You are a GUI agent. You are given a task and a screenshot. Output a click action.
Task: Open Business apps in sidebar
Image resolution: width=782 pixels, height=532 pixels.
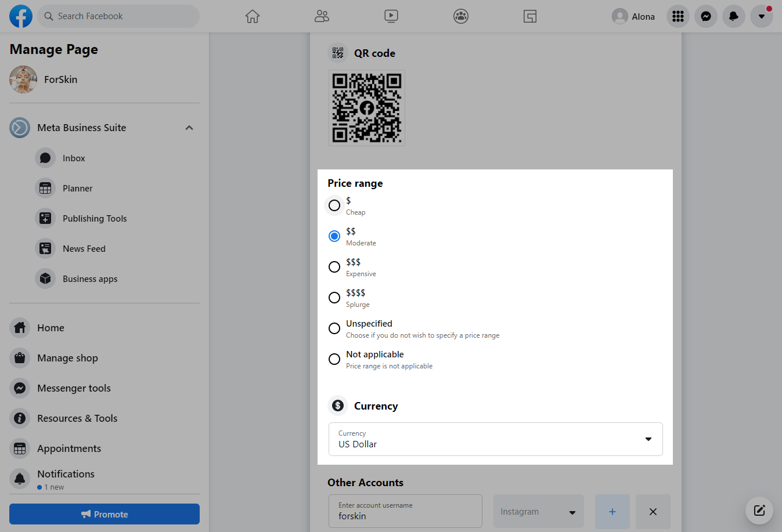pyautogui.click(x=90, y=278)
